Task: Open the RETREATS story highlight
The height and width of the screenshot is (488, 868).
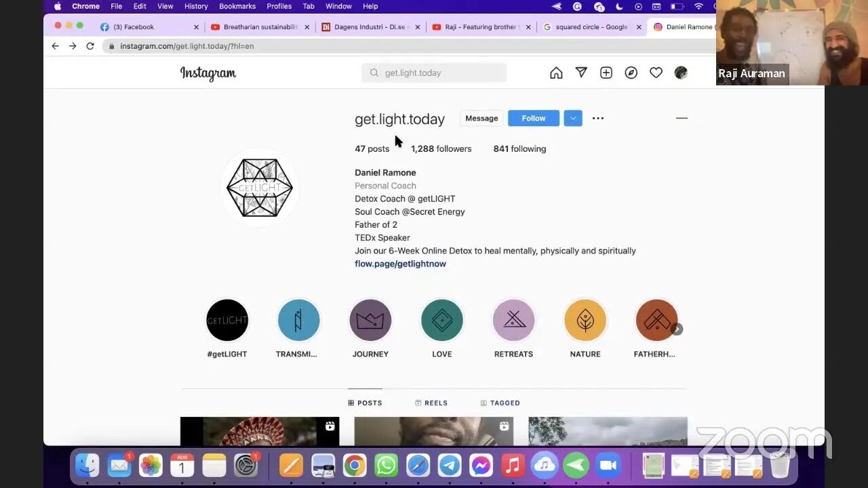Action: click(513, 320)
